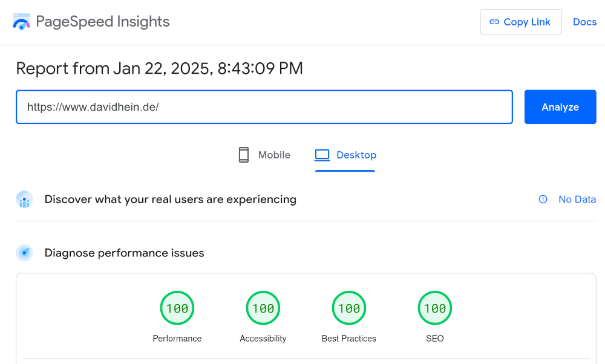Image resolution: width=605 pixels, height=364 pixels.
Task: Click the mobile phone icon
Action: click(244, 155)
